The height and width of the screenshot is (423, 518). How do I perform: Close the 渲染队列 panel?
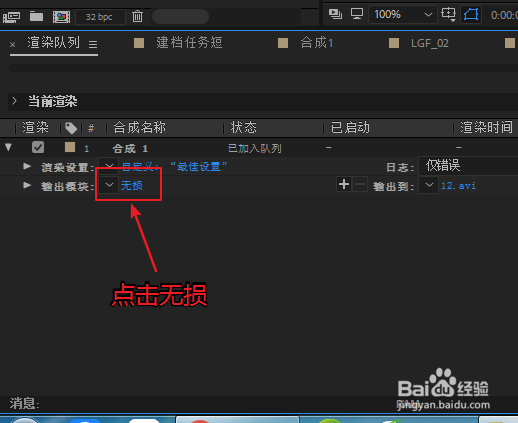12,44
